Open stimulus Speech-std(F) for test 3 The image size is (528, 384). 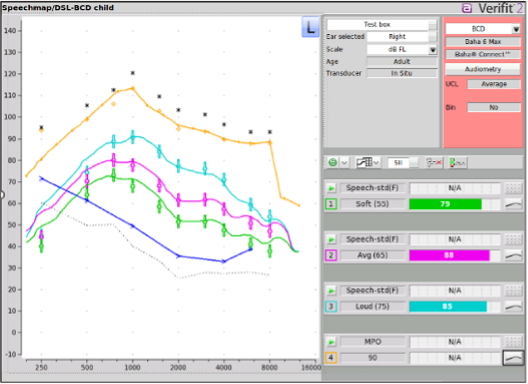click(372, 291)
